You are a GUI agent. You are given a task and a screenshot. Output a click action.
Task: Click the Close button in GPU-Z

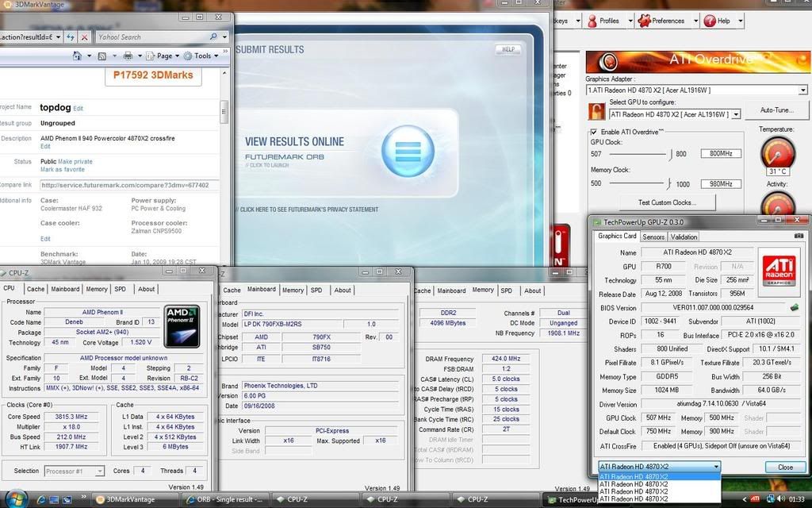click(x=785, y=467)
